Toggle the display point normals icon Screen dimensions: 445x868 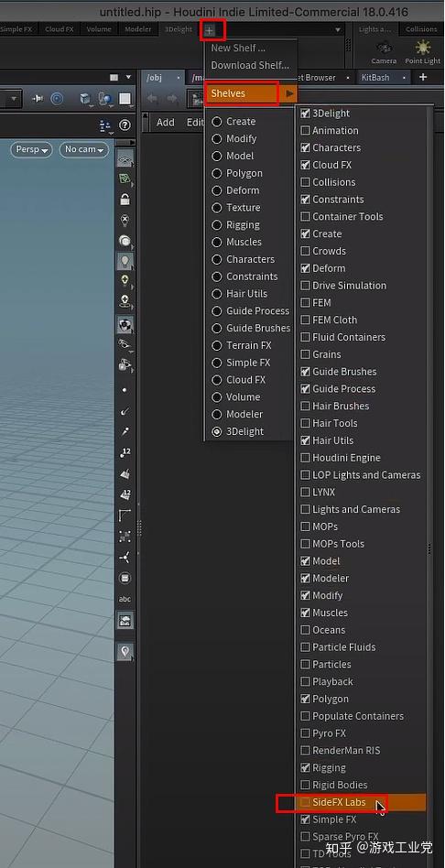click(x=125, y=411)
